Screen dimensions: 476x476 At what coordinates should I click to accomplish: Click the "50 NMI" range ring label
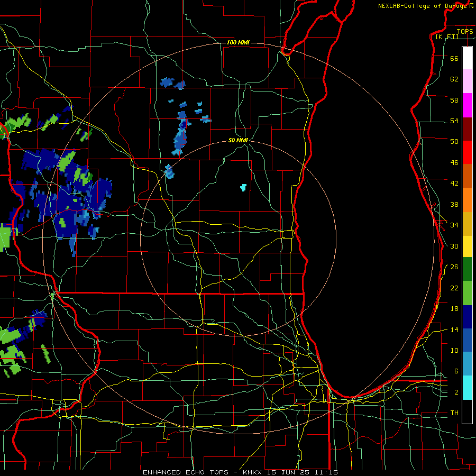pos(238,140)
